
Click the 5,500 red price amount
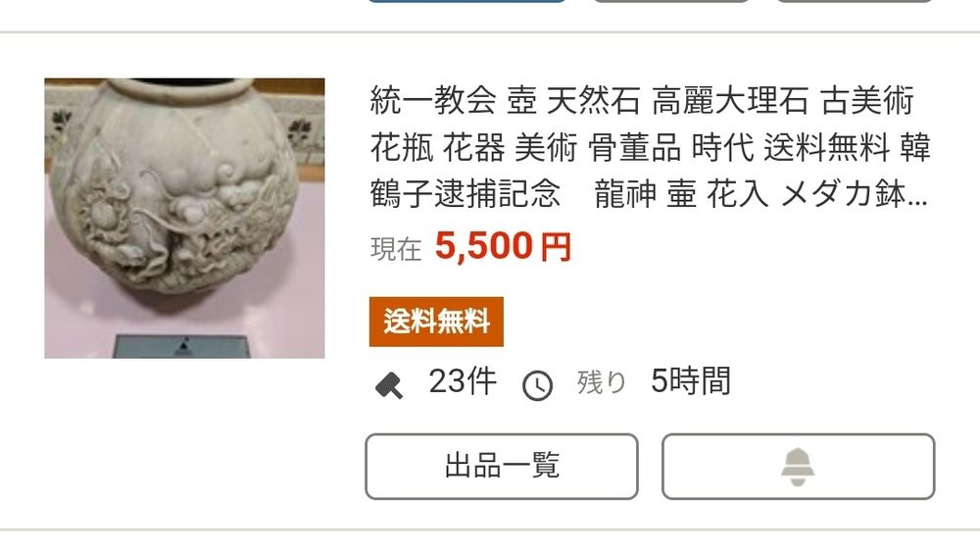(484, 246)
